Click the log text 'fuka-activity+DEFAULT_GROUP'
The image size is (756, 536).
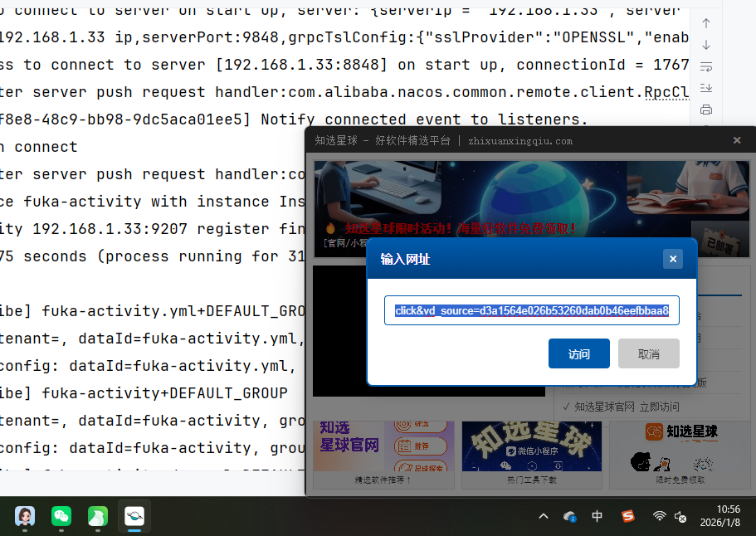click(x=164, y=392)
